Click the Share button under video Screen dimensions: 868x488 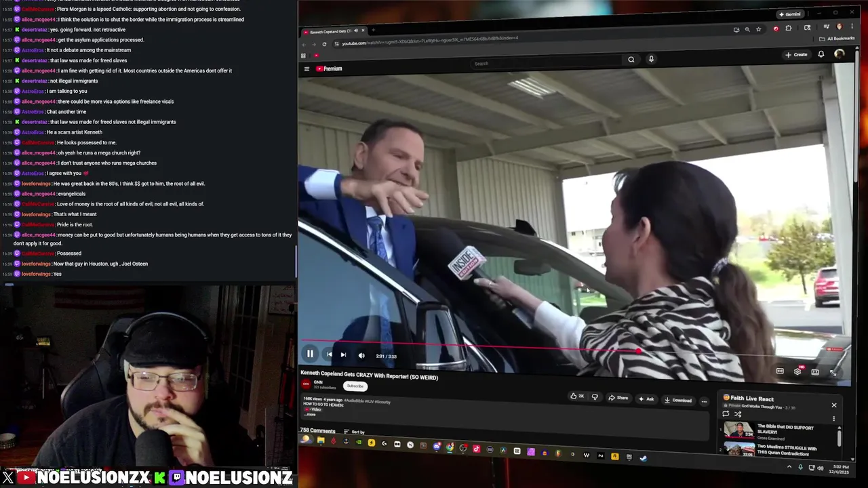coord(618,398)
